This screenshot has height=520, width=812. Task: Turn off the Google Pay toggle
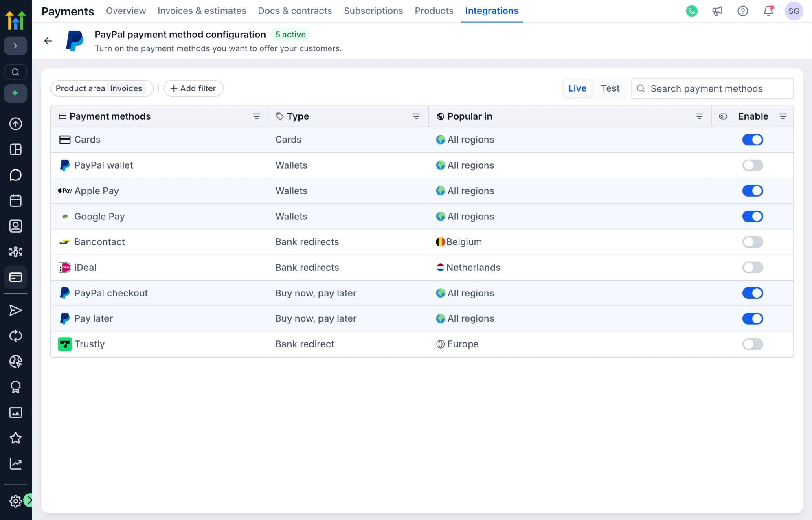point(753,217)
